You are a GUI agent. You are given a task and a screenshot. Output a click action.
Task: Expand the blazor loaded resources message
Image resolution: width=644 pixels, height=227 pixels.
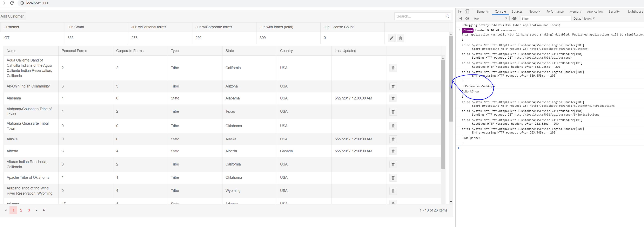click(x=459, y=30)
